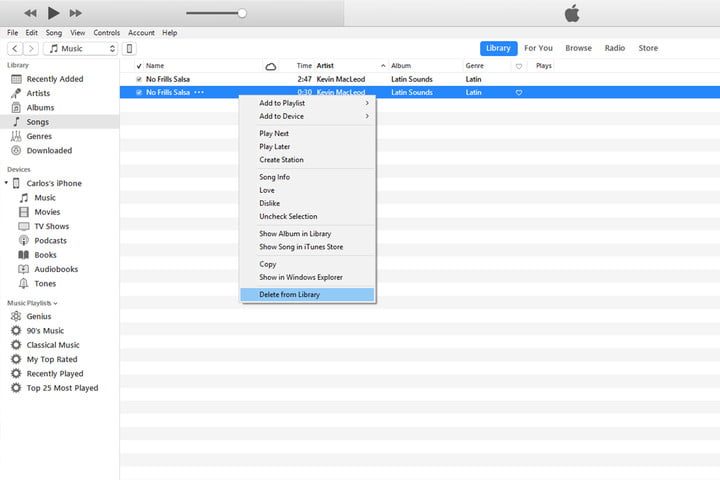Toggle checkbox of the highlighted song row
The width and height of the screenshot is (720, 480).
coord(139,92)
